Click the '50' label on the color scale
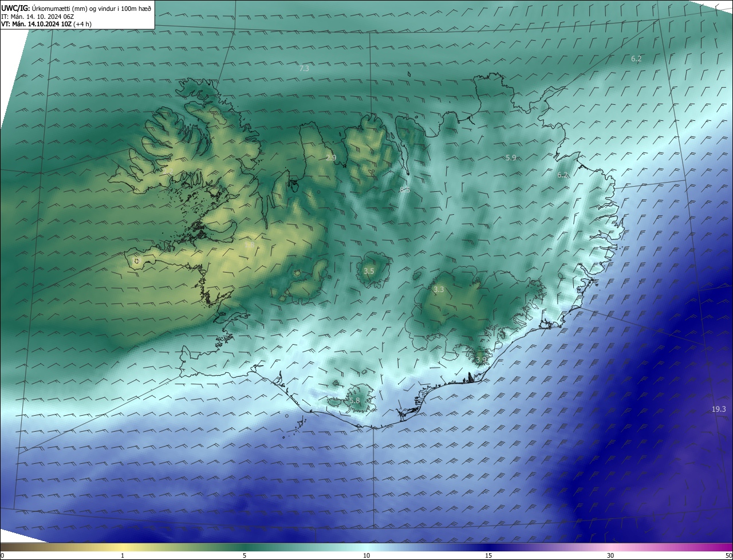Image resolution: width=733 pixels, height=560 pixels. (728, 556)
